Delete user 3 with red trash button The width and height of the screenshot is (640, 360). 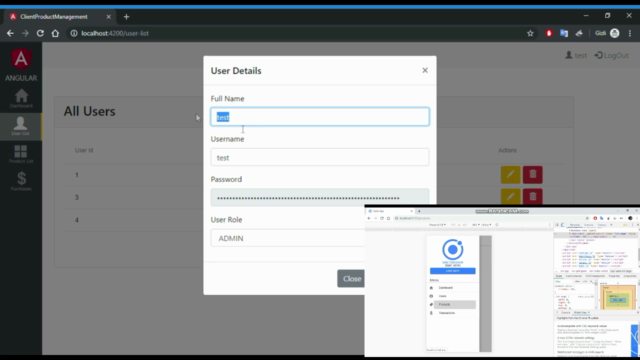tap(533, 196)
